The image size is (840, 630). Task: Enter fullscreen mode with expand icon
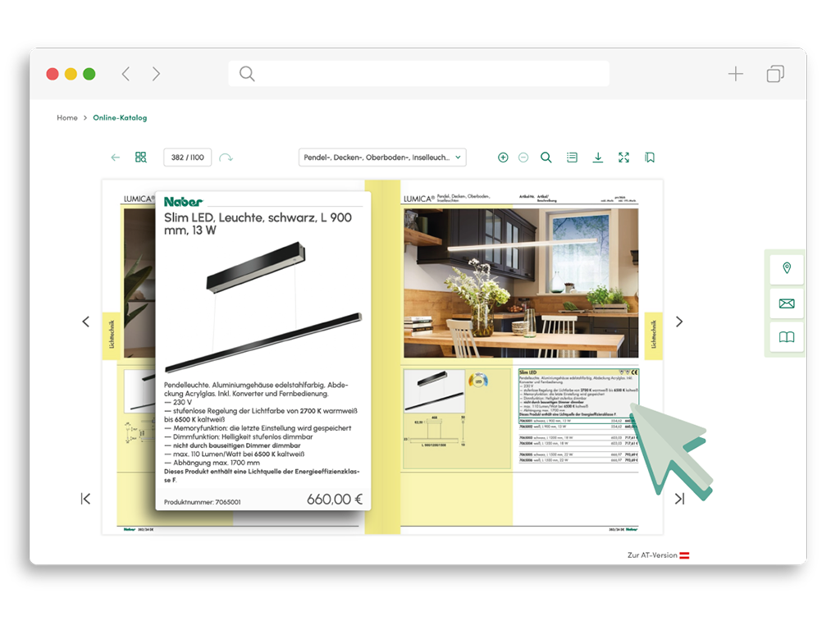click(624, 157)
